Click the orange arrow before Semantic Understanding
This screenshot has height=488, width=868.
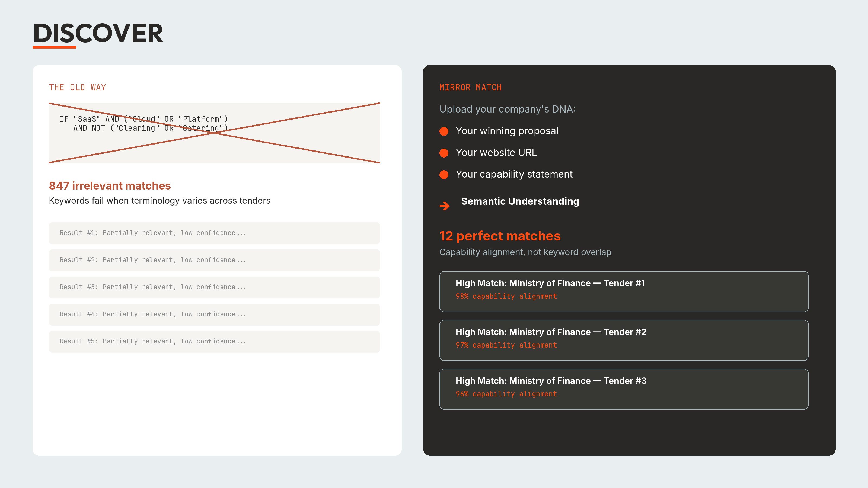point(445,206)
